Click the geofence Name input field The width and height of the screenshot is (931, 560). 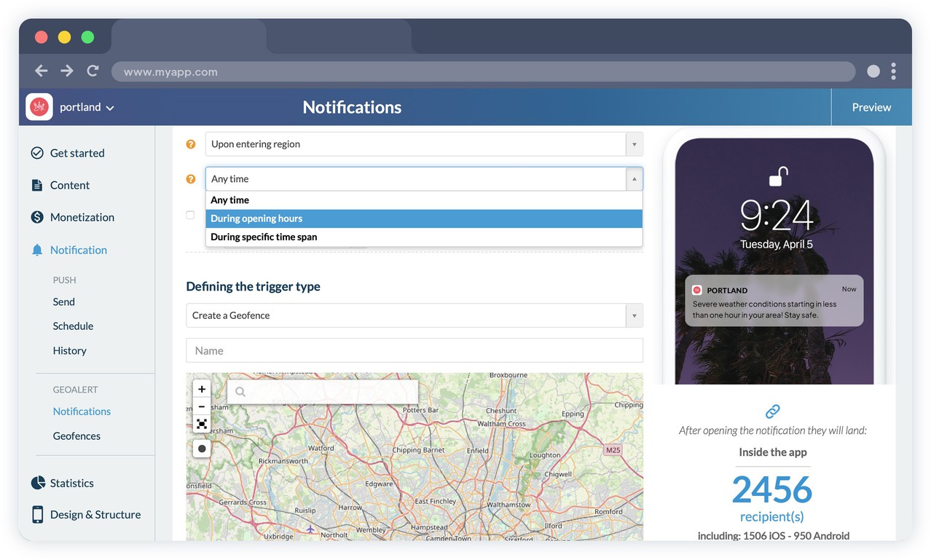coord(415,350)
